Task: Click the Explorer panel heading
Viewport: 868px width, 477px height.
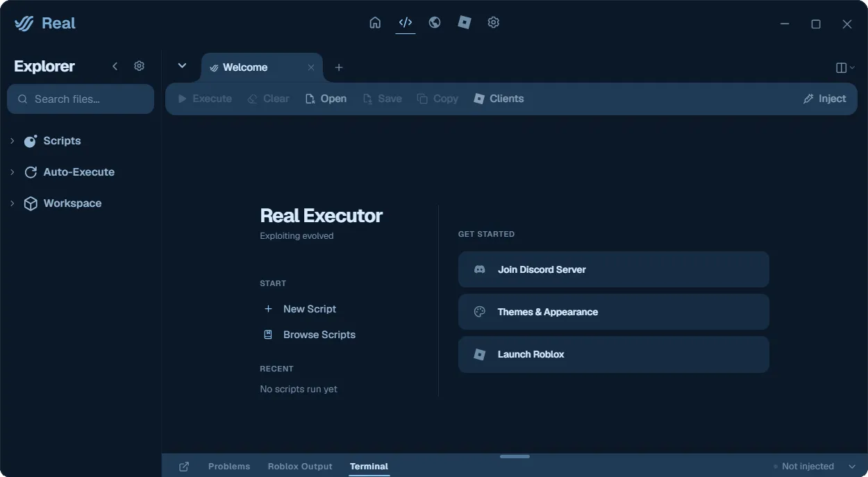Action: [x=44, y=67]
